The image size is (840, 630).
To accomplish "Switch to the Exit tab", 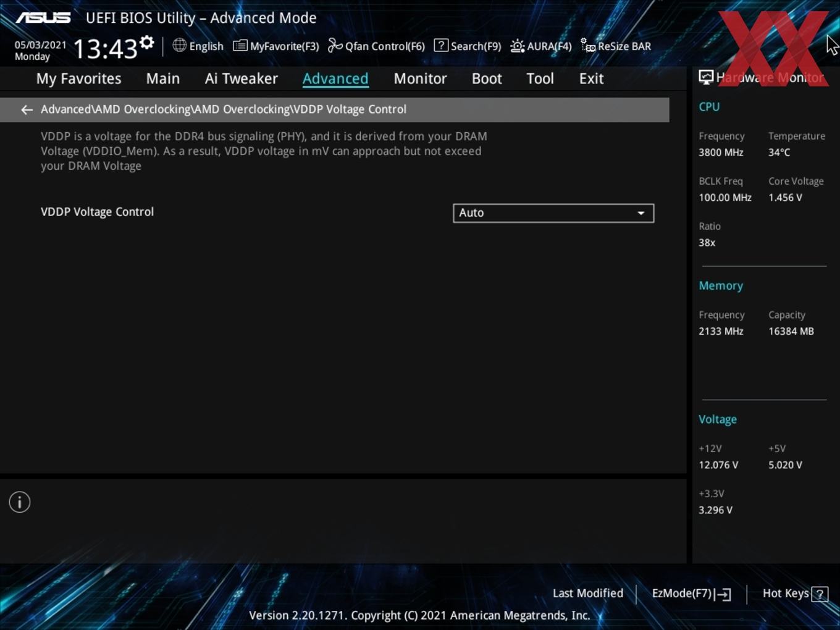I will (x=591, y=78).
